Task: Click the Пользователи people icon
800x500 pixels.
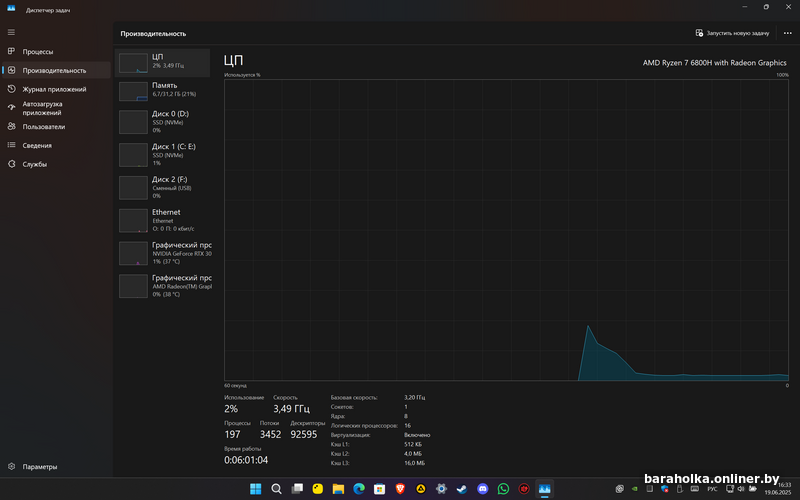Action: 11,126
